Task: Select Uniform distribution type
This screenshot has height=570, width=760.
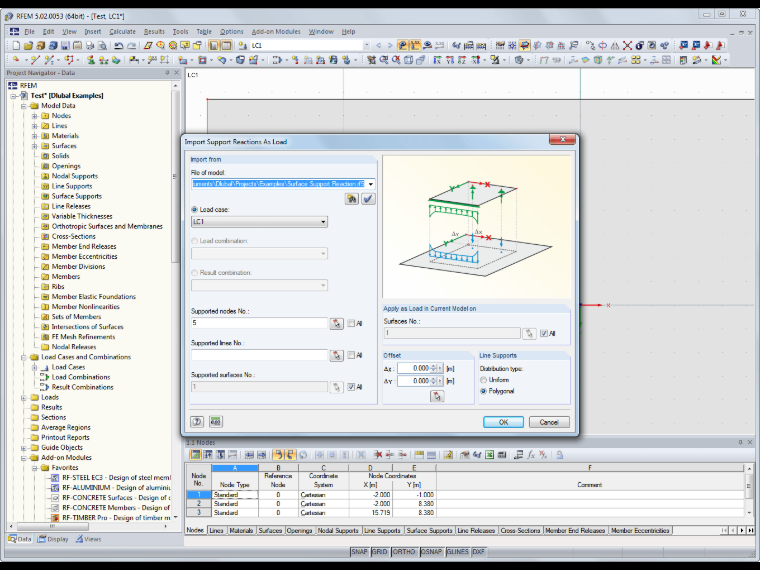Action: (x=483, y=380)
